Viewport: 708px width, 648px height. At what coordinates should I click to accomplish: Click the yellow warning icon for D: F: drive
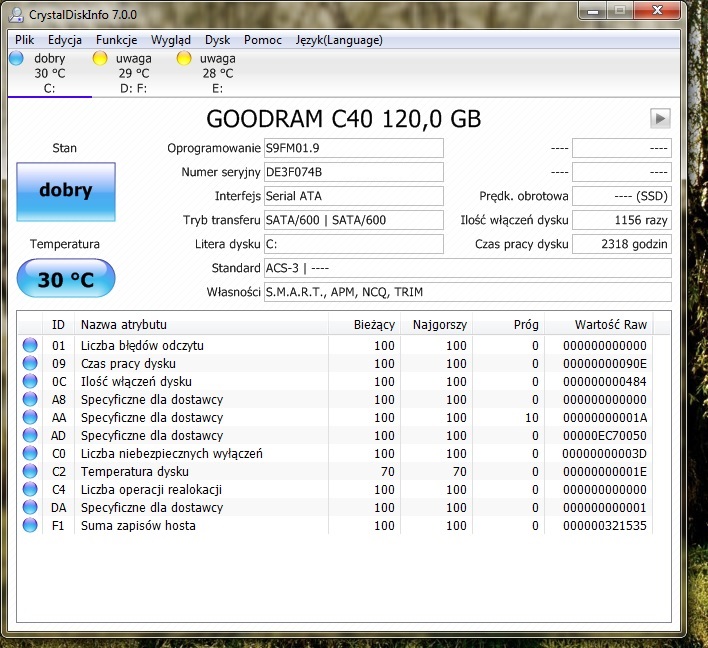[100, 58]
